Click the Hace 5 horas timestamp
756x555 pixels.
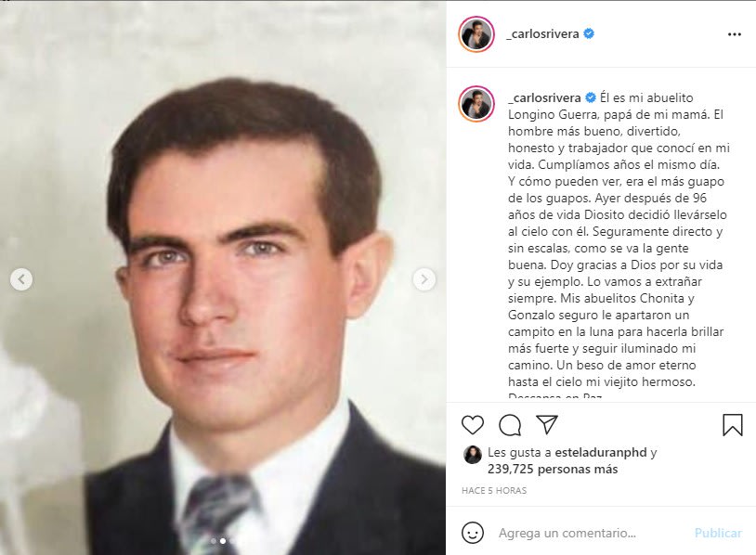pos(494,490)
